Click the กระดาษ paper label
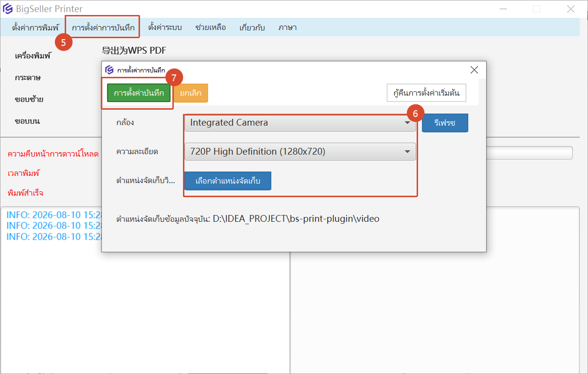The height and width of the screenshot is (374, 588). pyautogui.click(x=28, y=77)
